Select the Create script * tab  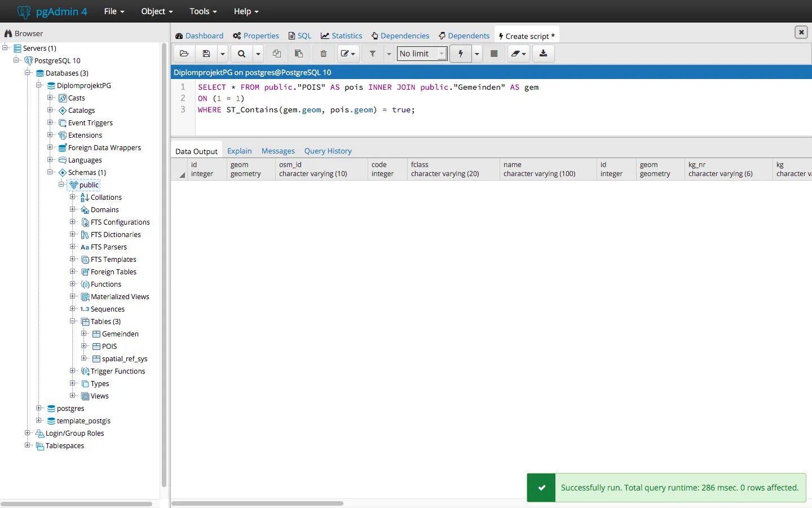click(x=527, y=36)
